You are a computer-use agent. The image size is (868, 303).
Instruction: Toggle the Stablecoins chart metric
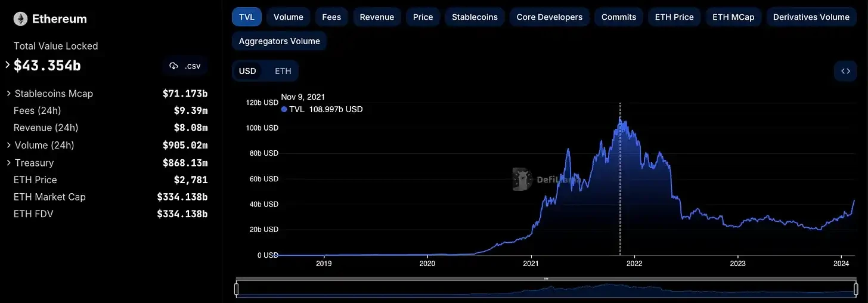coord(475,17)
